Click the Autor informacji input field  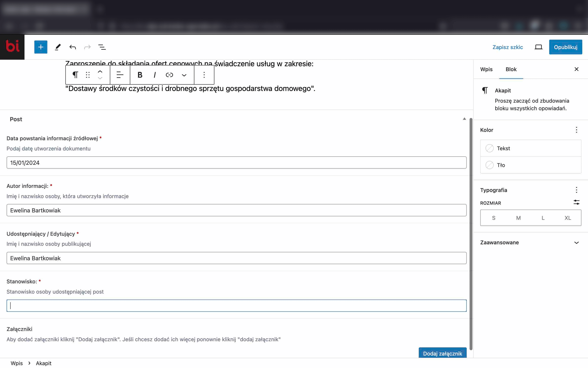coord(236,210)
